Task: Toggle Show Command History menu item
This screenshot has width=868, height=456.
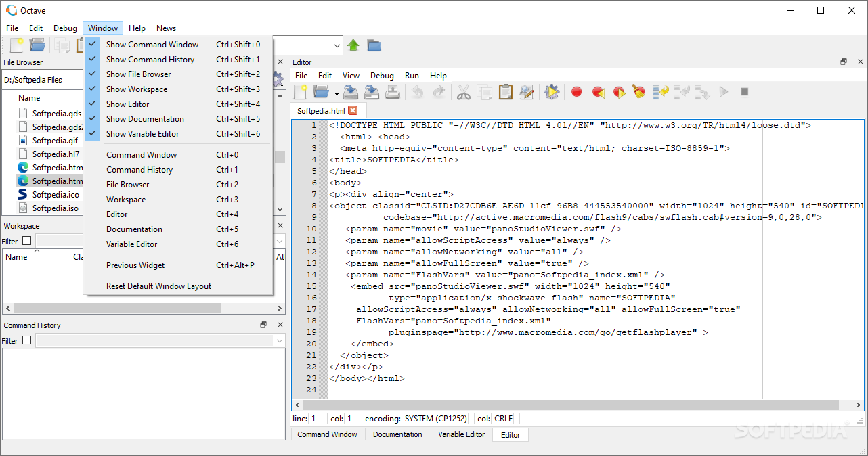Action: [x=178, y=60]
